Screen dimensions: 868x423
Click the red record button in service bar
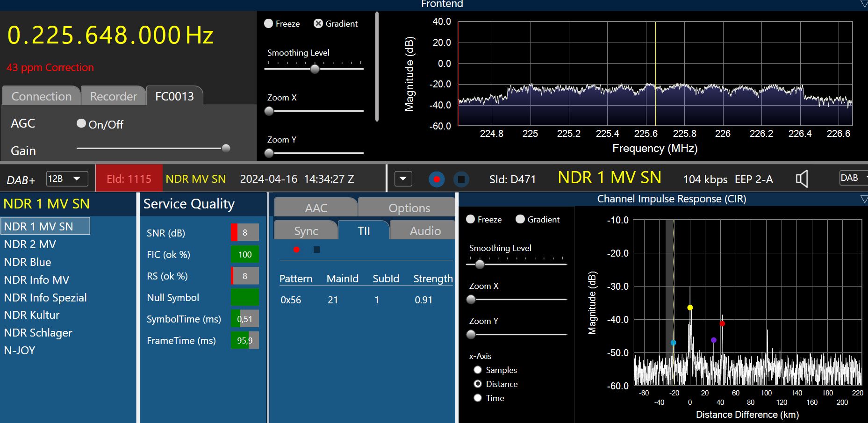[x=437, y=179]
